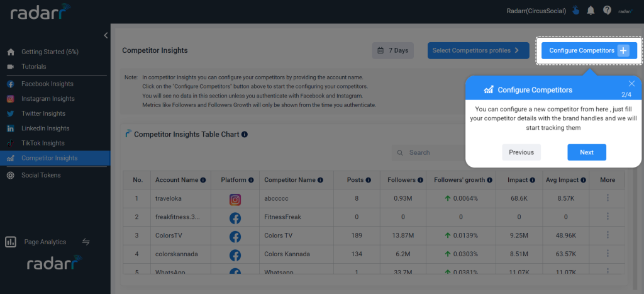The height and width of the screenshot is (294, 644).
Task: Click Facebook platform icon in FitnessFreak row
Action: (235, 218)
